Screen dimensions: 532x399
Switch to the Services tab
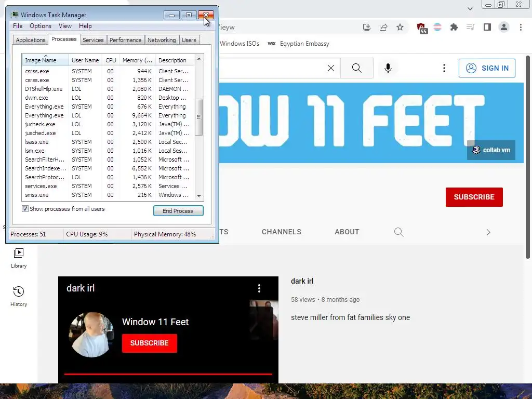pos(93,40)
